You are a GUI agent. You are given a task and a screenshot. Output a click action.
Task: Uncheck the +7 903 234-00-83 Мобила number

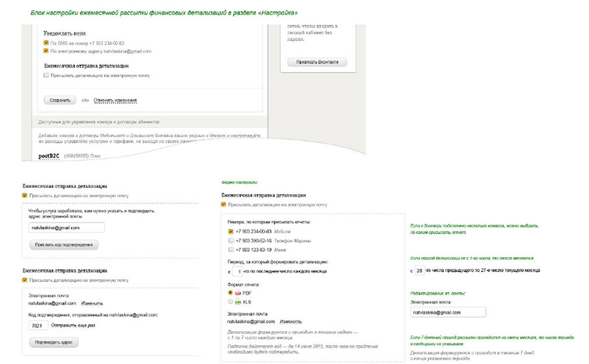coord(231,231)
